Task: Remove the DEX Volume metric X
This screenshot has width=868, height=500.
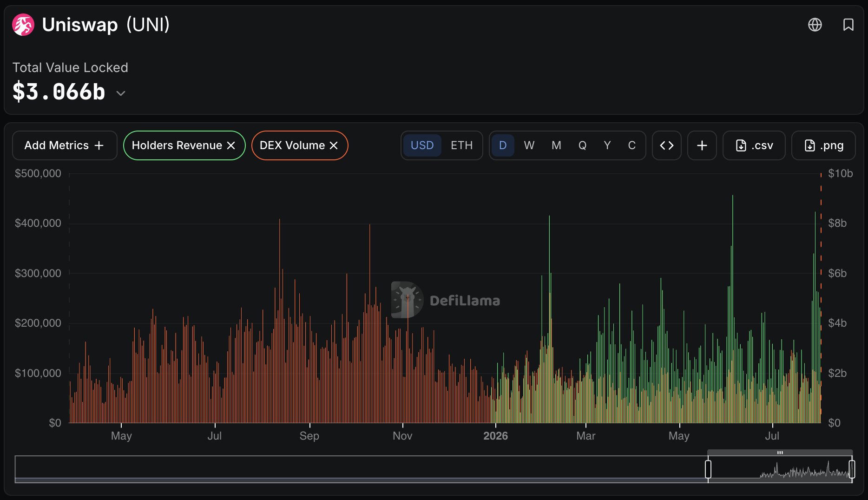Action: [x=334, y=145]
